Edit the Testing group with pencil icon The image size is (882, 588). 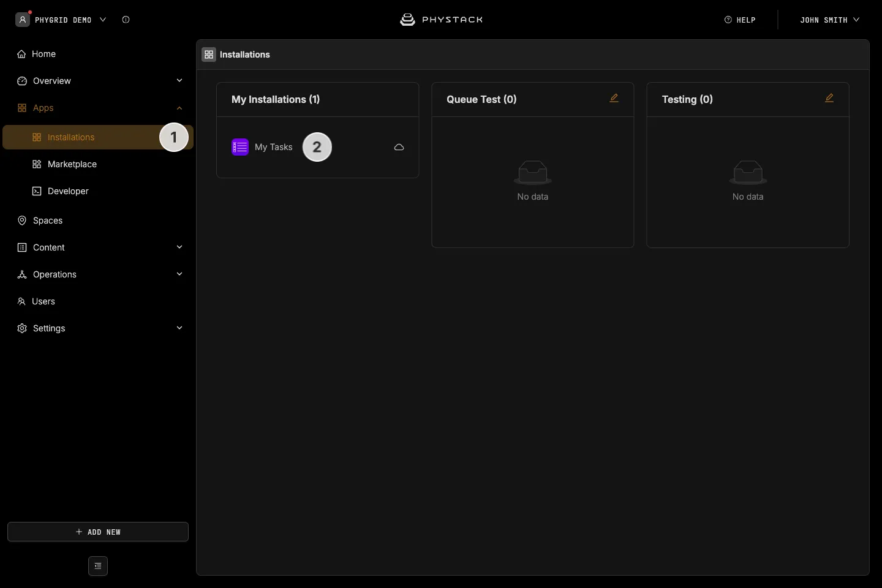coord(829,98)
